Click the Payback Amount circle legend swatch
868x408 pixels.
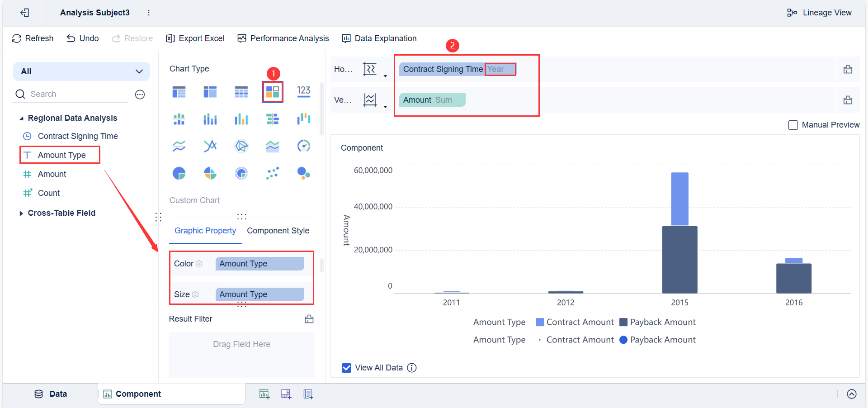click(623, 340)
